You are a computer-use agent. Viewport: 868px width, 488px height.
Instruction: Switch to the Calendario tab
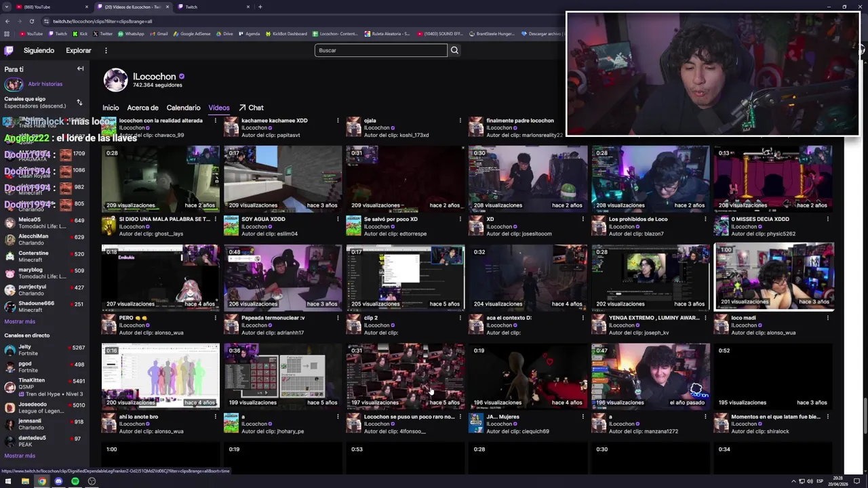pos(183,108)
